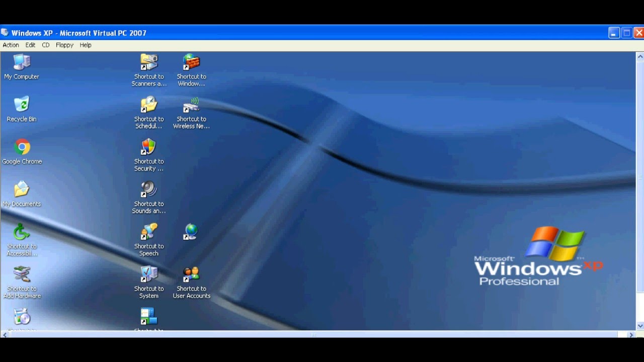Select the Shortcut to User Accounts icon
The image size is (644, 362).
[x=191, y=282]
